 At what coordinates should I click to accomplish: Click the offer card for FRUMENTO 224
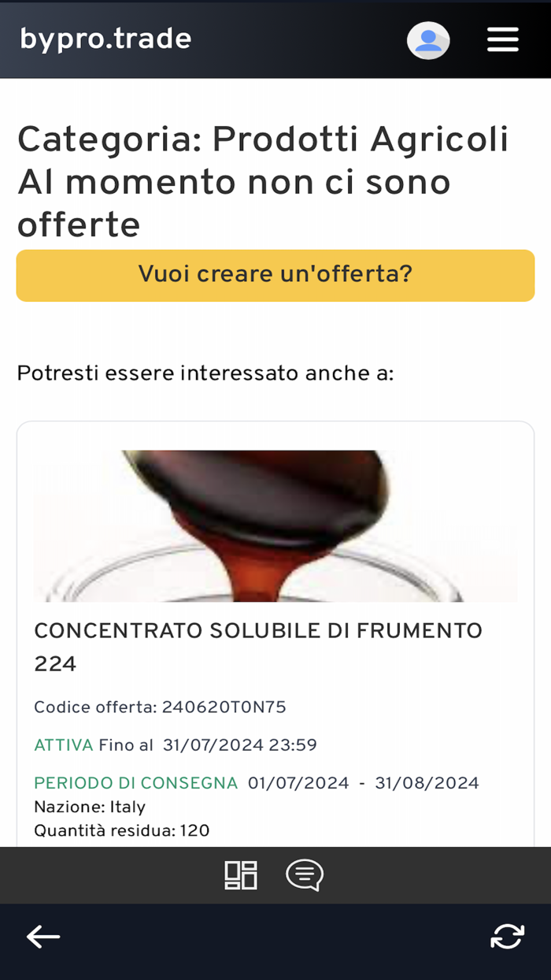coord(275,622)
